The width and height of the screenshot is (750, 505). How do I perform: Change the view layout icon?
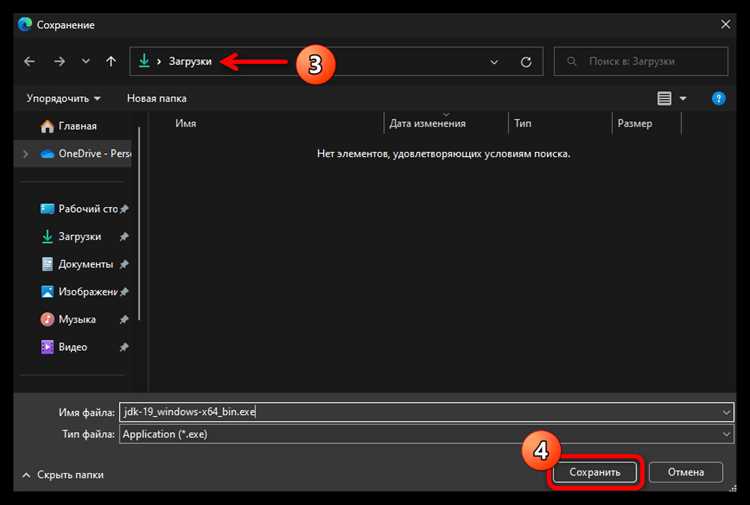pos(664,99)
